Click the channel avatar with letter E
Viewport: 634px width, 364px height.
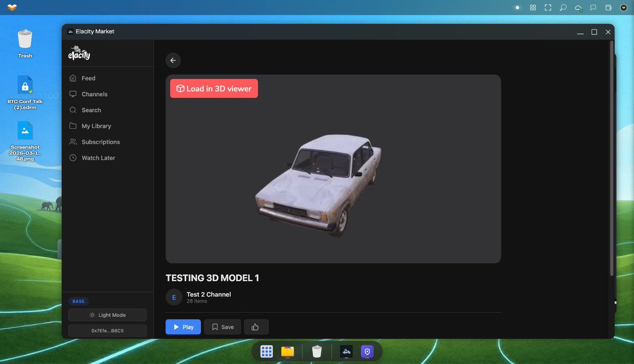[174, 297]
